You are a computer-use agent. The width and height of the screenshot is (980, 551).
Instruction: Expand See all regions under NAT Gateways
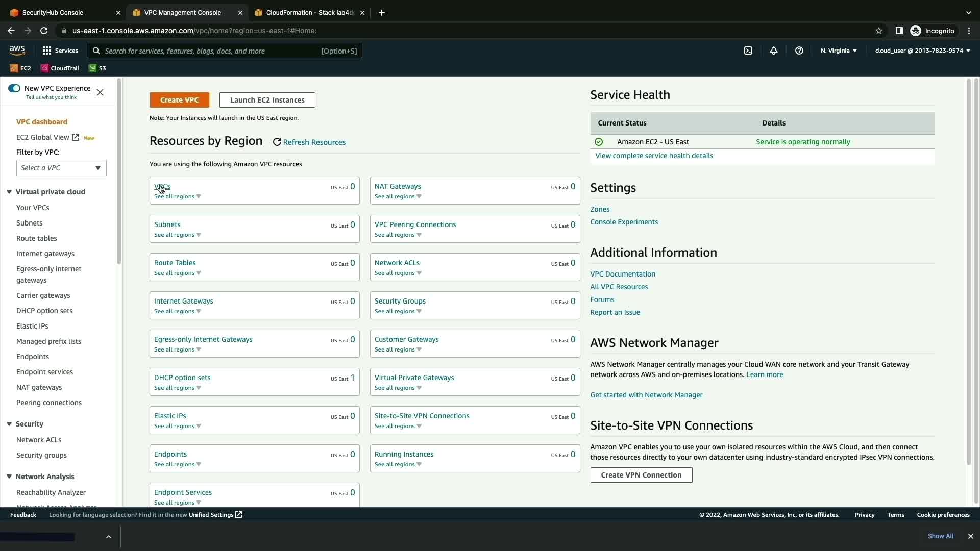tap(398, 197)
